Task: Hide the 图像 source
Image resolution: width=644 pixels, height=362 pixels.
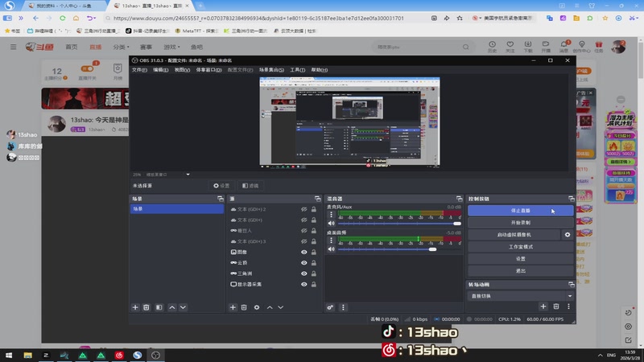Action: (x=304, y=252)
